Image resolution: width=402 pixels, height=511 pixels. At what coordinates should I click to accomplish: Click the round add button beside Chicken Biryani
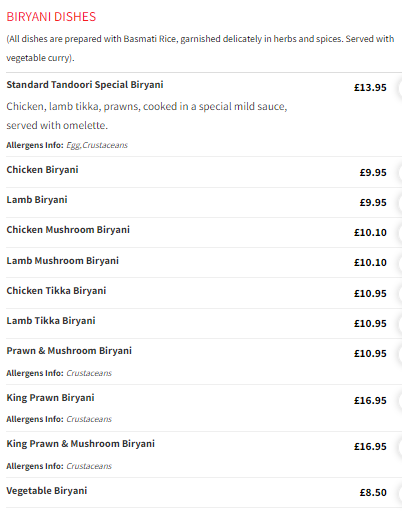[x=400, y=173]
